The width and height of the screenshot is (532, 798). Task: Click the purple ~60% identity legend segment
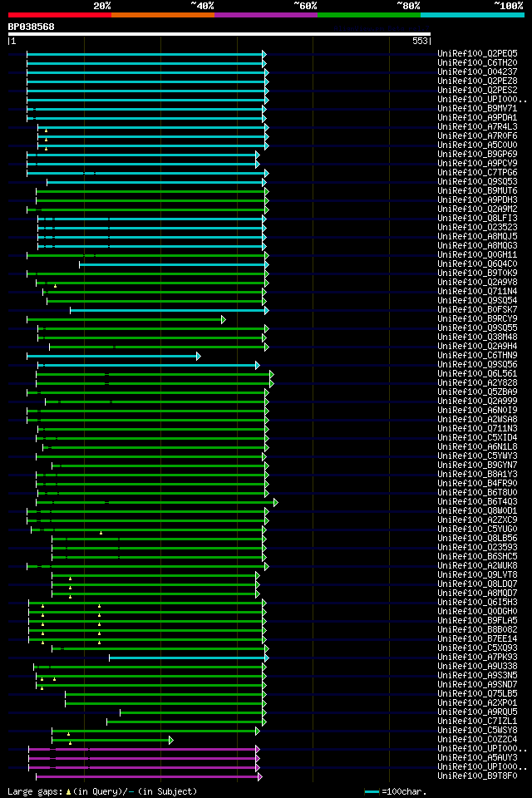pos(266,15)
